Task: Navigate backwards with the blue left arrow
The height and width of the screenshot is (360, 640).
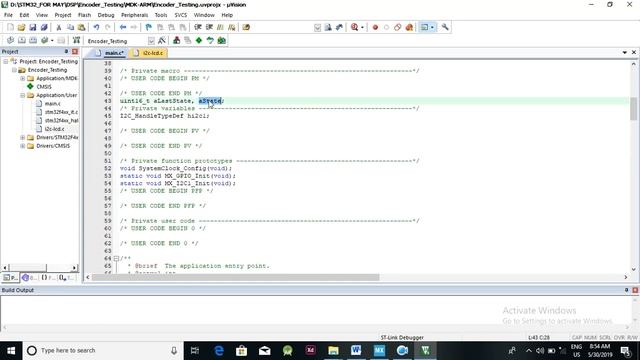Action: (x=123, y=27)
